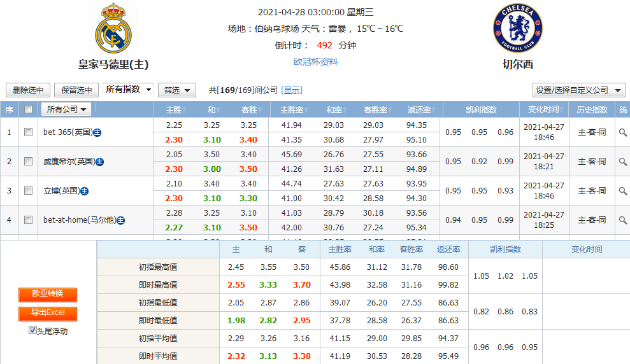This screenshot has width=630, height=364.
Task: Open the 筛选 dropdown
Action: pyautogui.click(x=177, y=90)
